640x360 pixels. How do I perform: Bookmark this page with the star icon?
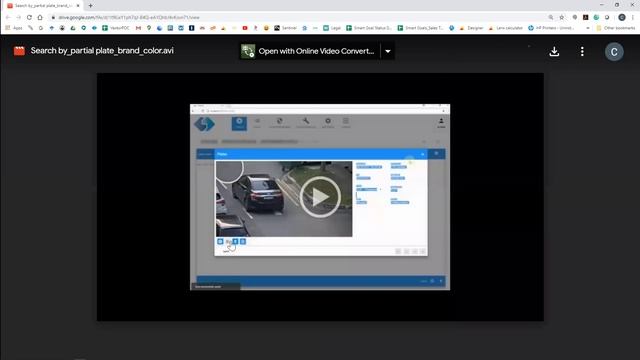[x=562, y=18]
